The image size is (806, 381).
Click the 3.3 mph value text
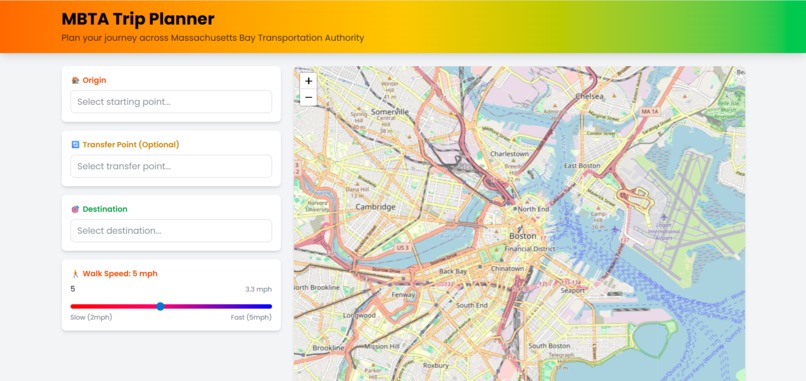click(x=259, y=289)
